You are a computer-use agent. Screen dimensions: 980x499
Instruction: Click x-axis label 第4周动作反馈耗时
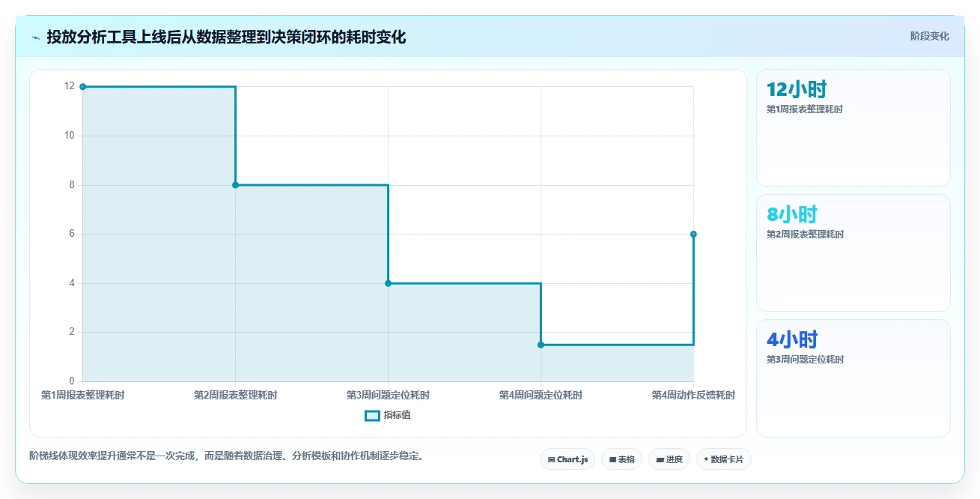click(x=693, y=395)
